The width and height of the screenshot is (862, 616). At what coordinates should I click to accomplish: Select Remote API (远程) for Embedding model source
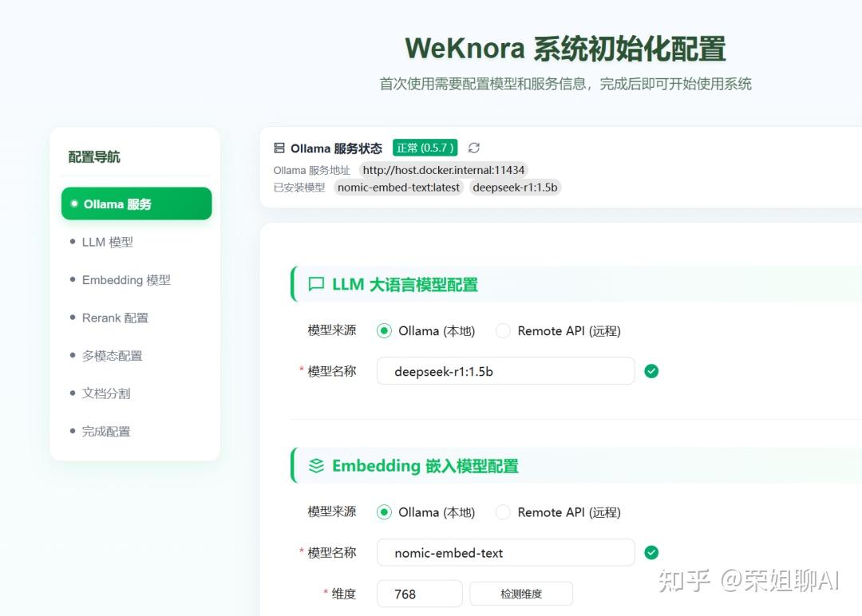(x=503, y=512)
